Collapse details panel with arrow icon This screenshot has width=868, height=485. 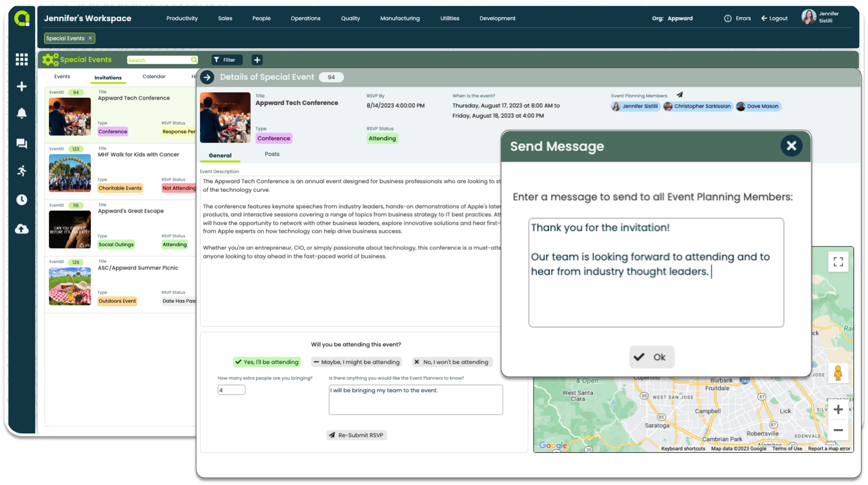coord(207,77)
